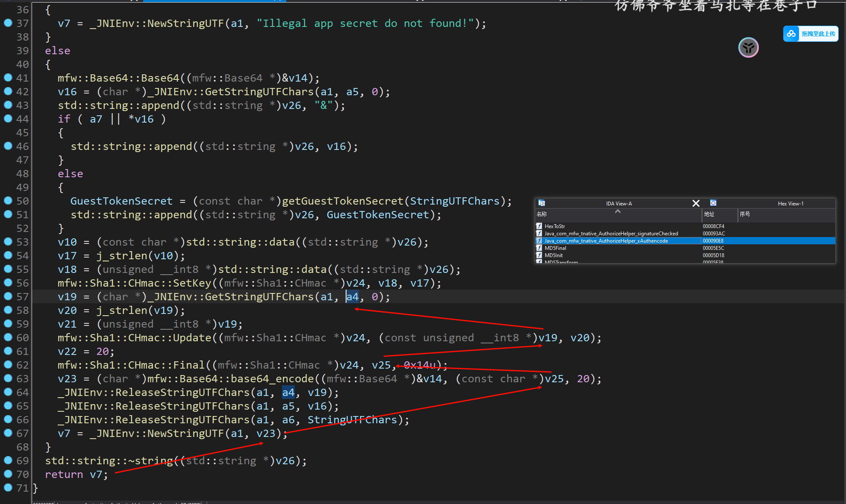Toggle breakpoint dot on line 62

tap(8, 365)
